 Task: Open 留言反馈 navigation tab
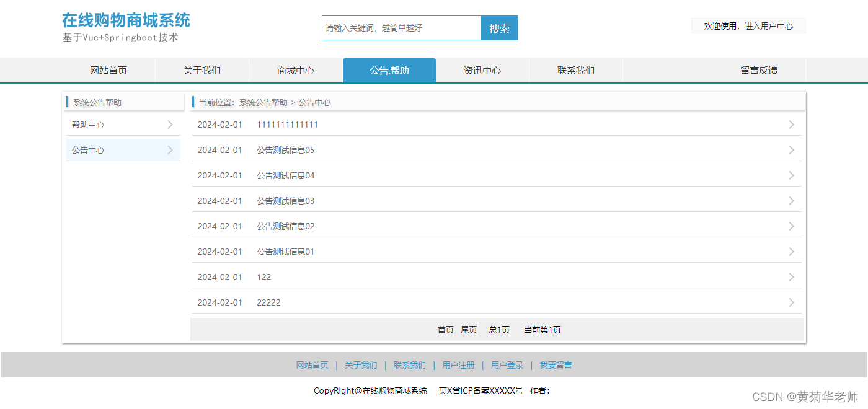tap(759, 70)
